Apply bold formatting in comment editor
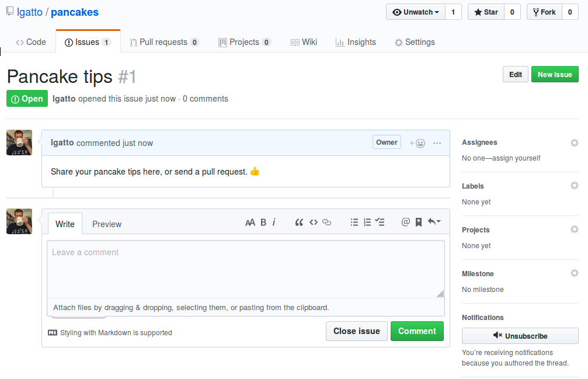The image size is (588, 379). (263, 222)
